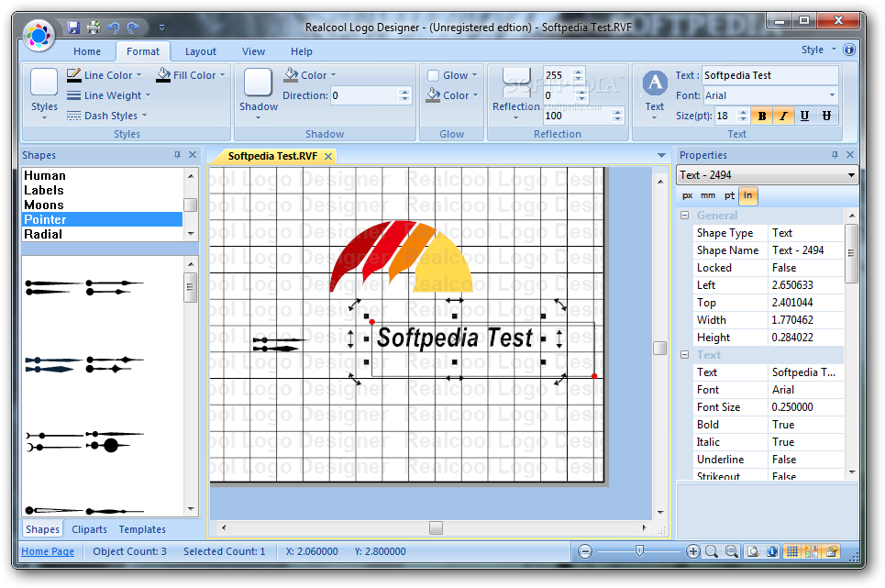Screen dimensions: 885x588
Task: Open the Line Color dropdown
Action: [x=104, y=75]
